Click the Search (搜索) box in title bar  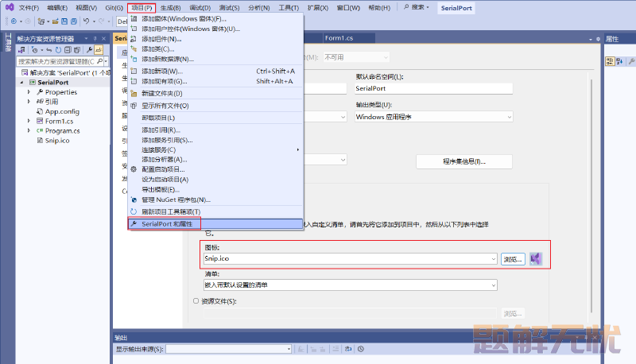pyautogui.click(x=417, y=7)
